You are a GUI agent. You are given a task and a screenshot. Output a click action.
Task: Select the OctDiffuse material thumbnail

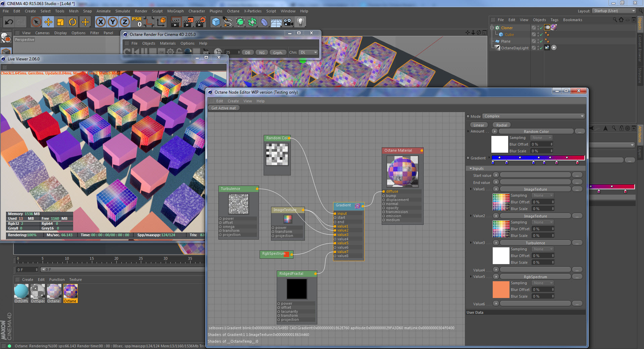click(x=21, y=291)
